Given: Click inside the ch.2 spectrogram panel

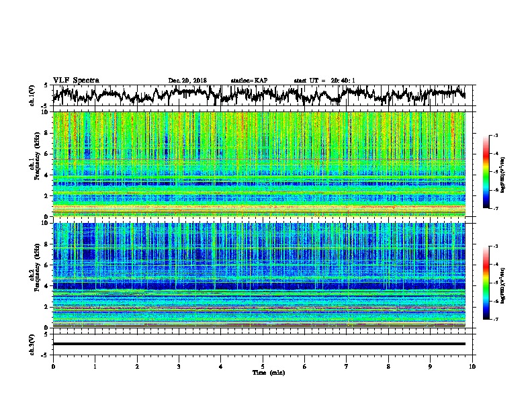Looking at the screenshot, I should click(x=259, y=275).
